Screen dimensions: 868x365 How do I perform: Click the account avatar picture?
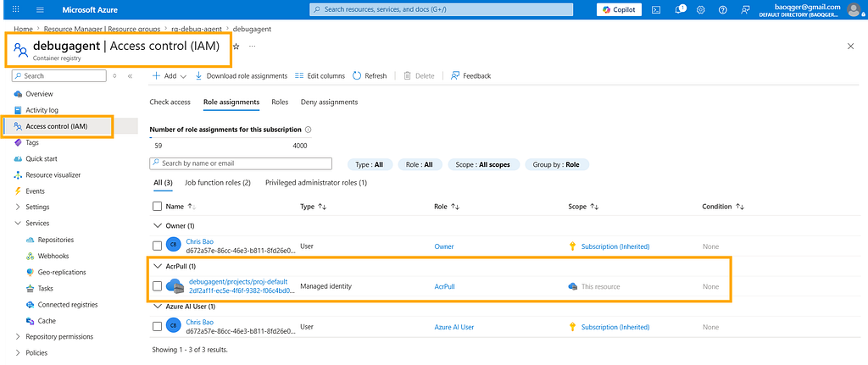[x=854, y=10]
